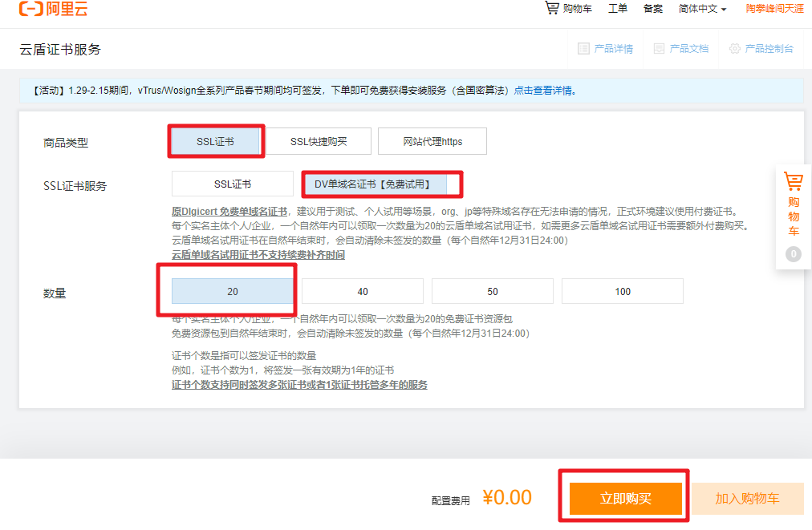Click 云盾单域名试用证书不支持续费补齐时间 text
812x530 pixels.
click(x=258, y=255)
